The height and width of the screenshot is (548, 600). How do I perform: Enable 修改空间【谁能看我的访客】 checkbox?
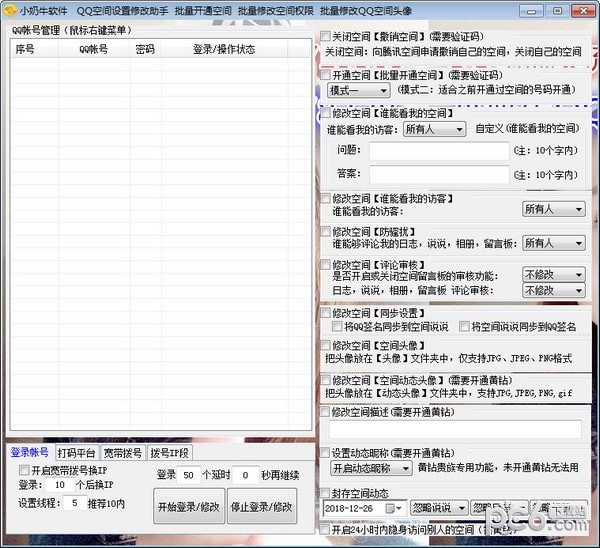325,198
